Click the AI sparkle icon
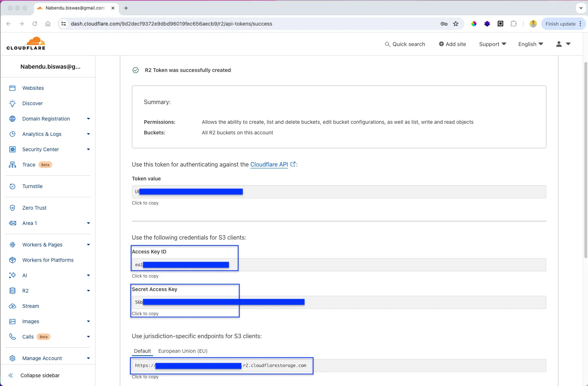 (x=12, y=275)
